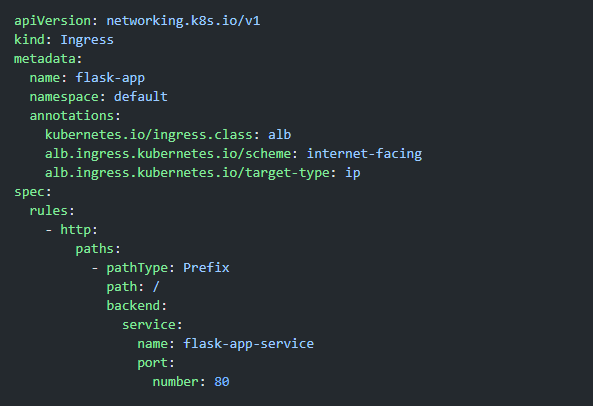Click the port key
The image size is (593, 406).
[x=152, y=363]
